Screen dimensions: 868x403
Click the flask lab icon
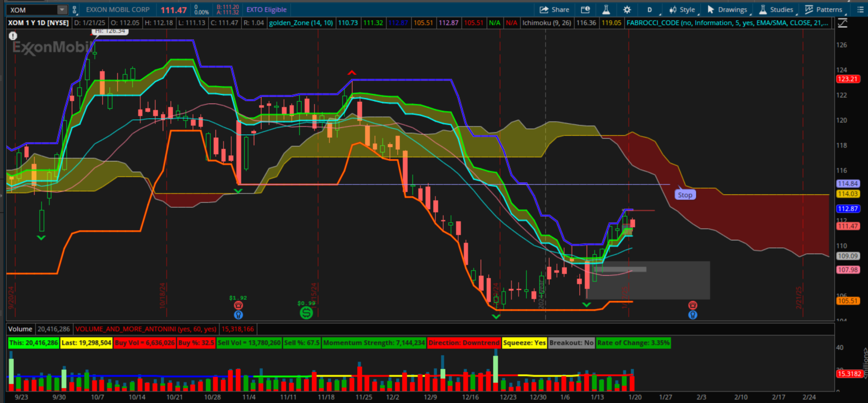[x=606, y=10]
